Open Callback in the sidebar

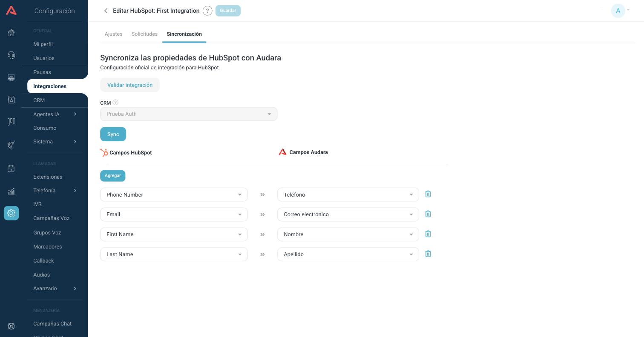pos(43,261)
